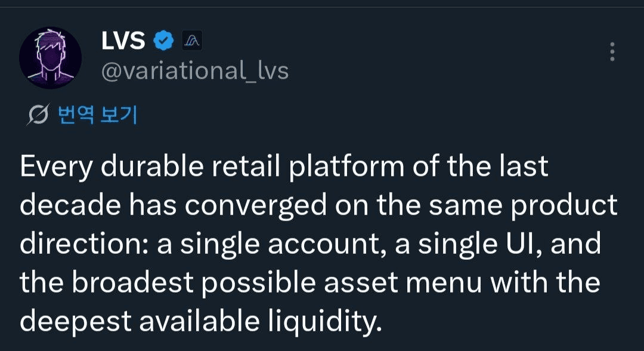Open the @variational_lvs handle link
The height and width of the screenshot is (351, 644).
[x=195, y=71]
